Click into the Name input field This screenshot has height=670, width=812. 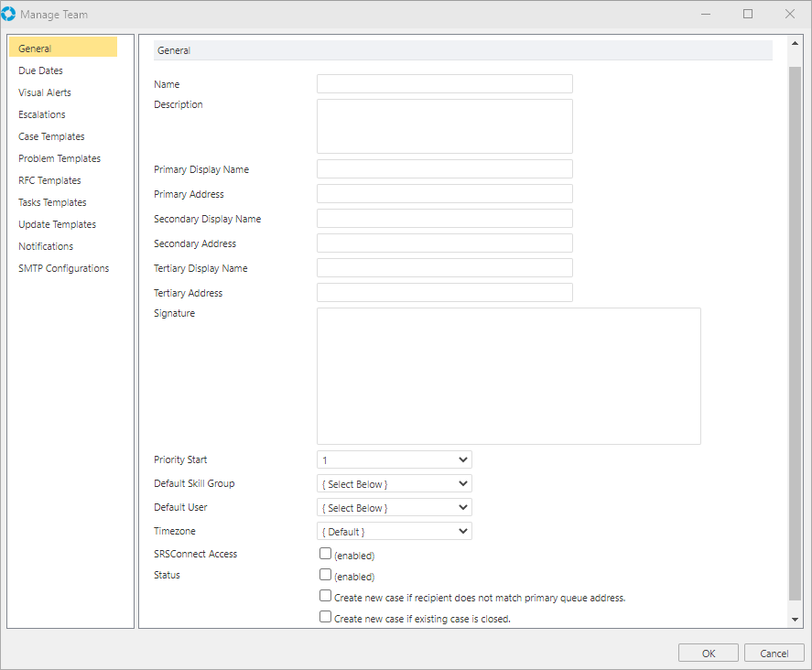coord(444,84)
